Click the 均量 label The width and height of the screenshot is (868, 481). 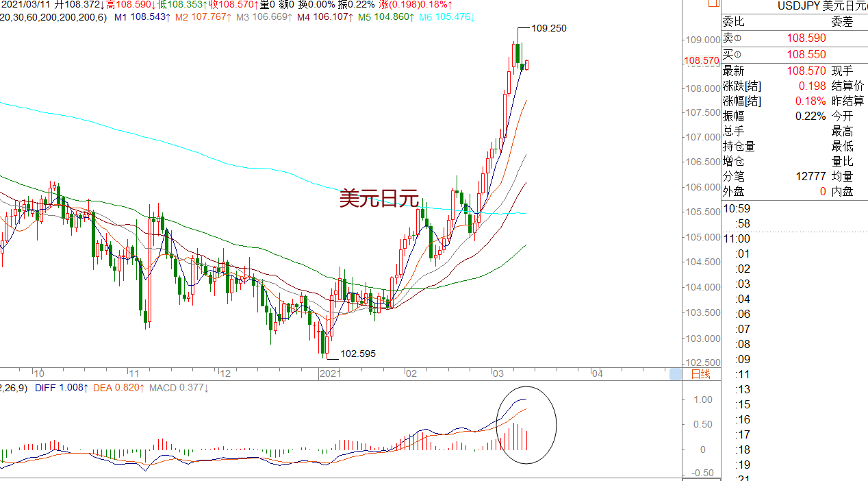tap(843, 177)
